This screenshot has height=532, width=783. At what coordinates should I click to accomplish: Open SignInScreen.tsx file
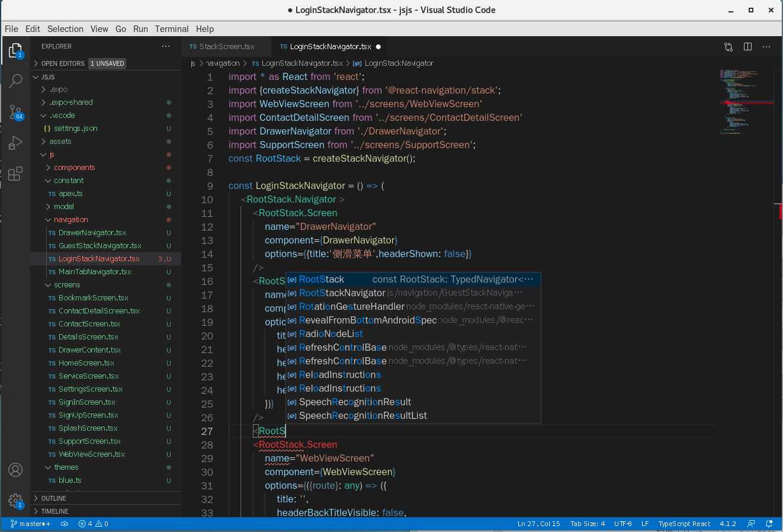pyautogui.click(x=105, y=402)
